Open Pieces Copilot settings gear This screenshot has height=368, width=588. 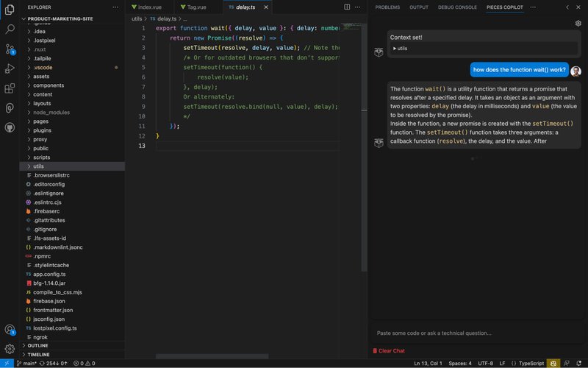(578, 24)
